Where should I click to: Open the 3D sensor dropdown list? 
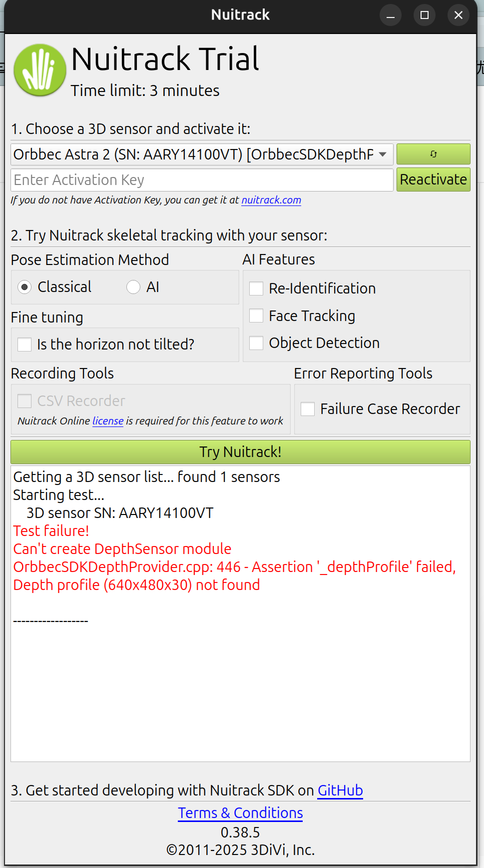point(383,154)
